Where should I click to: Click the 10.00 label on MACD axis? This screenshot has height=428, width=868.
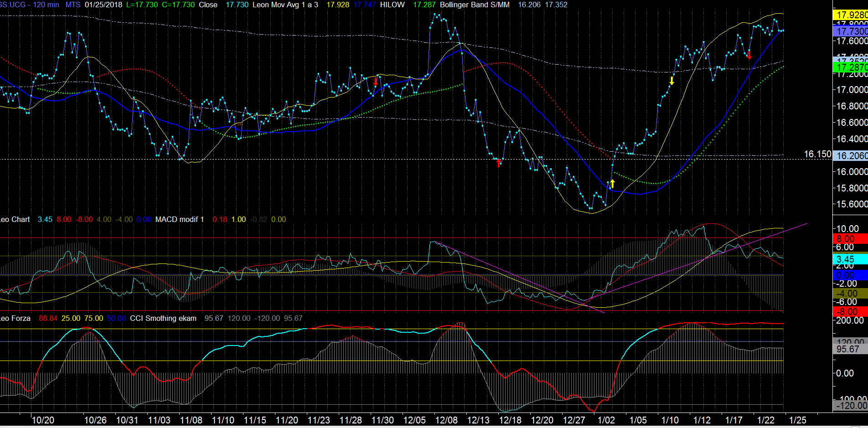point(847,229)
